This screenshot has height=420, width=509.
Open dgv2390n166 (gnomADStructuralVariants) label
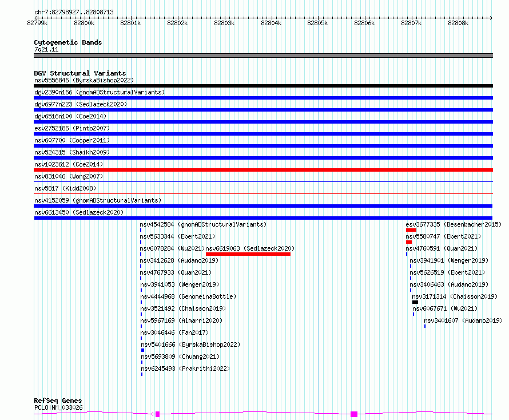(x=100, y=92)
